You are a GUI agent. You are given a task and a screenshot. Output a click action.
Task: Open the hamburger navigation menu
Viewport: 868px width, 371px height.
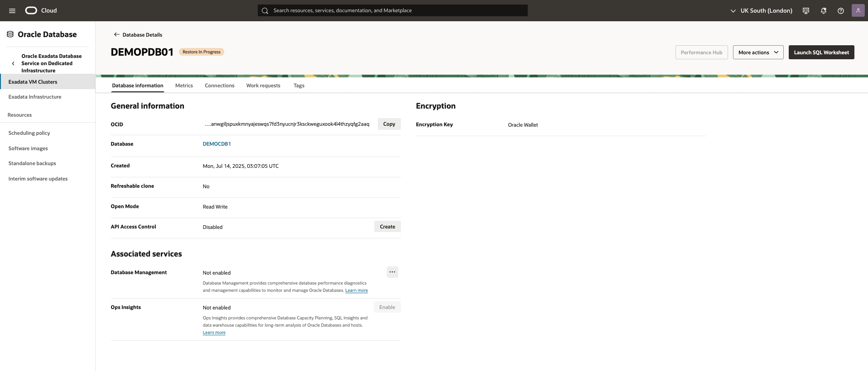tap(12, 10)
